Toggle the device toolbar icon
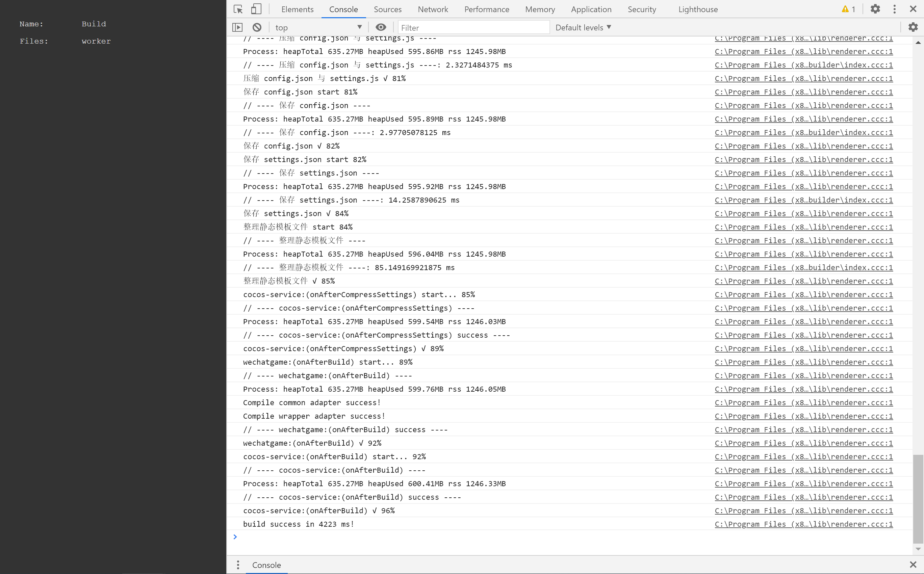The image size is (924, 574). [256, 9]
